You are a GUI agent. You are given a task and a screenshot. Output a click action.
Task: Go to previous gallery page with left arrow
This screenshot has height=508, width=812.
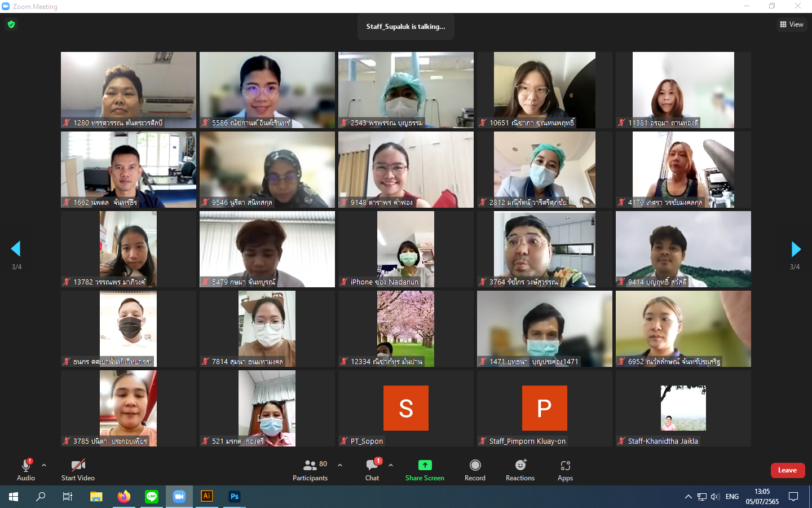coord(16,249)
